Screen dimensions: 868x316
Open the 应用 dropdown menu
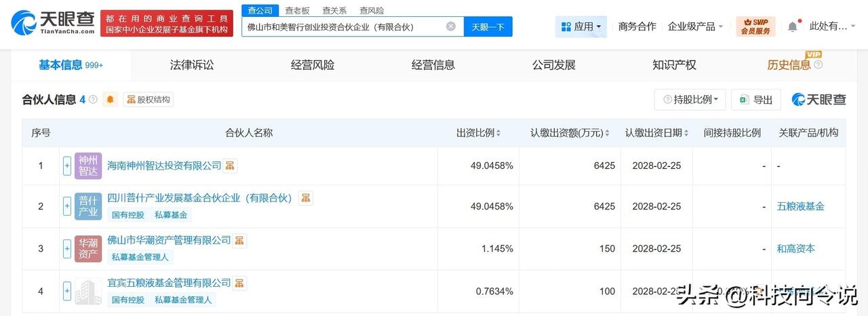[581, 26]
